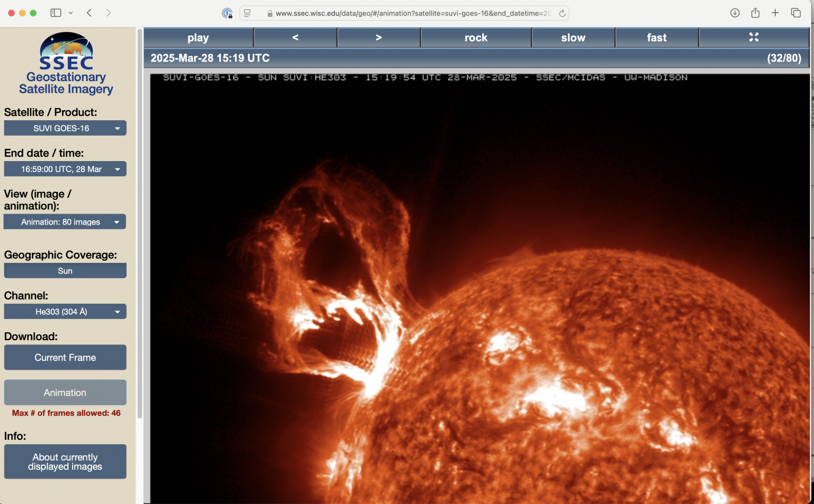814x504 pixels.
Task: Toggle the Safari sidebar
Action: [56, 13]
